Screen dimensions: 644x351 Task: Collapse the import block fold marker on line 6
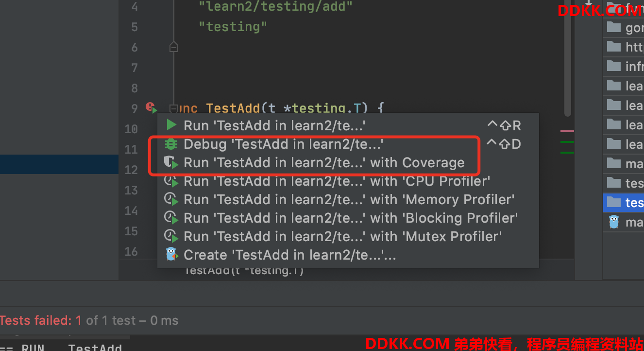pyautogui.click(x=174, y=47)
